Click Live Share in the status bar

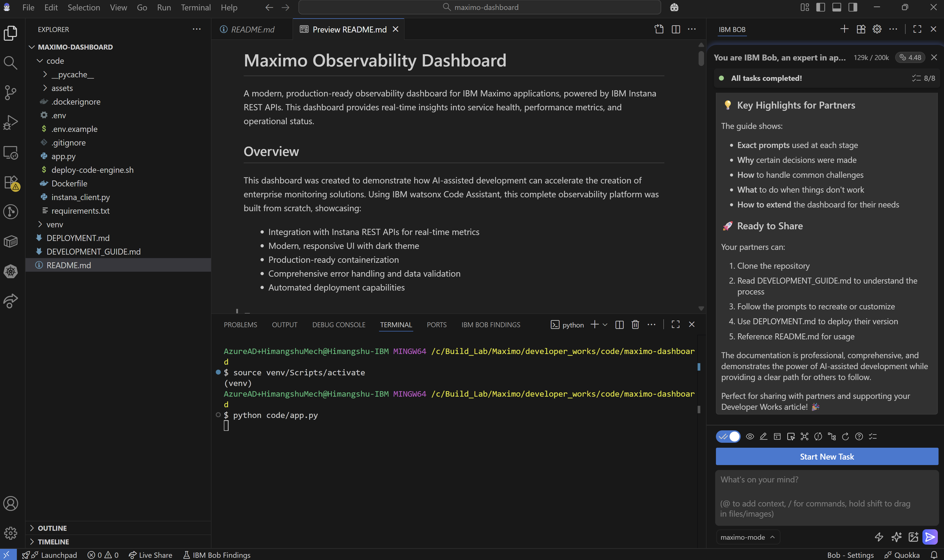tap(150, 555)
